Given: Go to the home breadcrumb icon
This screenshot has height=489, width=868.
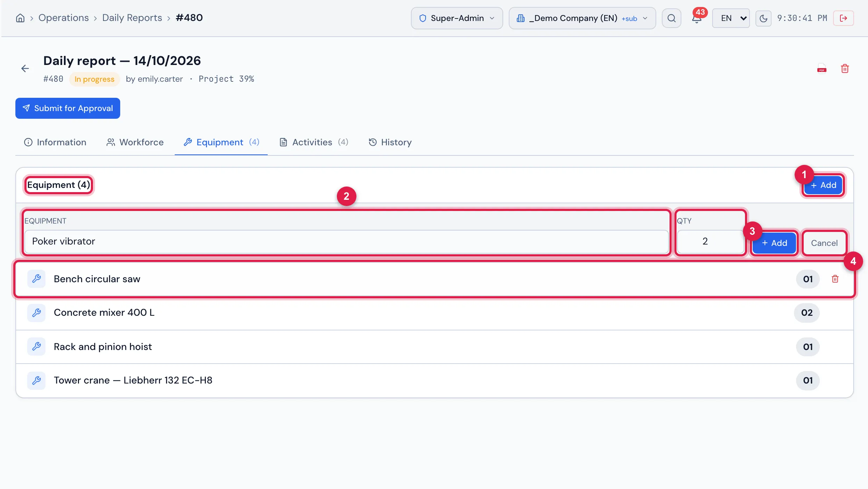Looking at the screenshot, I should (x=20, y=18).
